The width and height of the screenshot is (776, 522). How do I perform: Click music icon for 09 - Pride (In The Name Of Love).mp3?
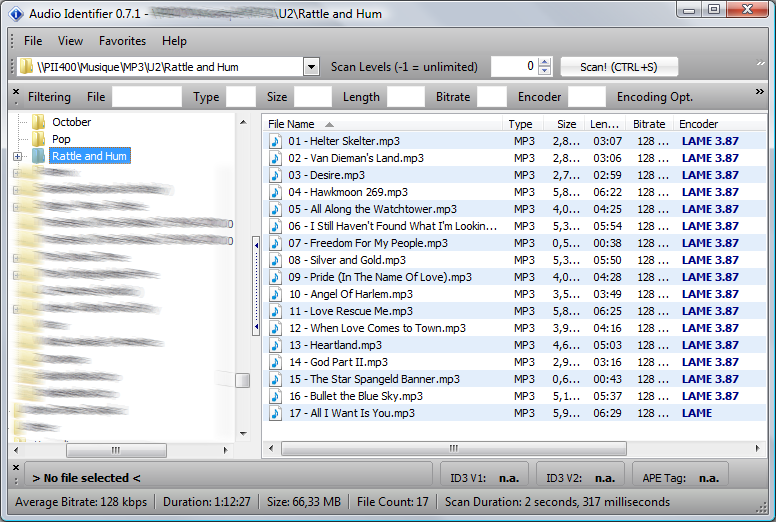click(x=275, y=277)
